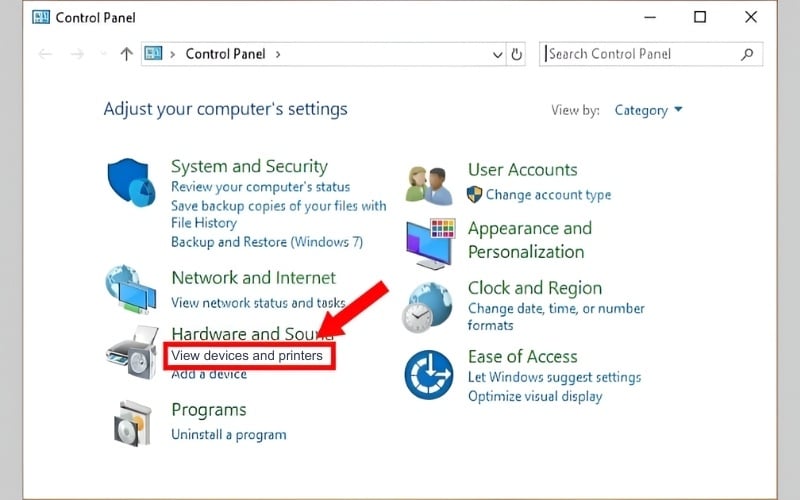Click the Appearance and Personalization monitor icon
This screenshot has width=800, height=500.
(429, 242)
